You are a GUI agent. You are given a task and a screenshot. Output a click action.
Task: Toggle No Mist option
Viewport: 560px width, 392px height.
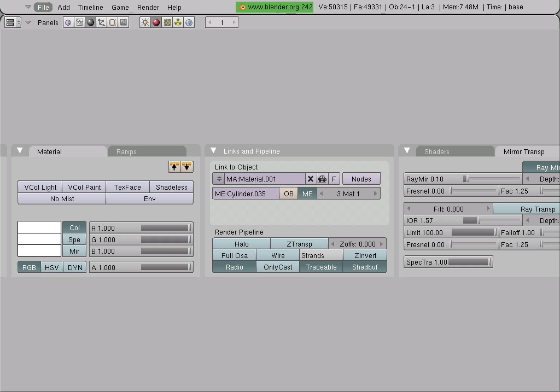tap(62, 198)
